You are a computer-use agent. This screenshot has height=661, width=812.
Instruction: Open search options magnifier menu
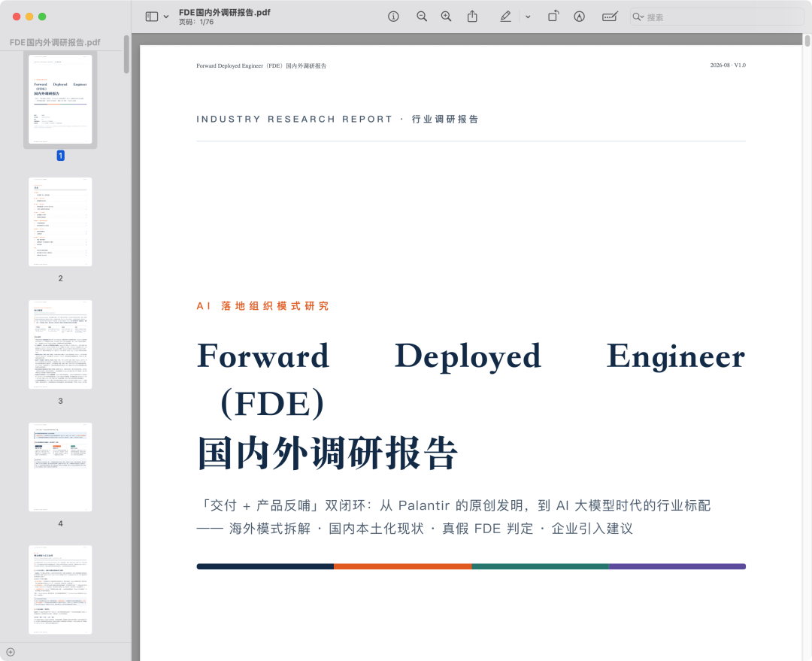click(x=638, y=17)
